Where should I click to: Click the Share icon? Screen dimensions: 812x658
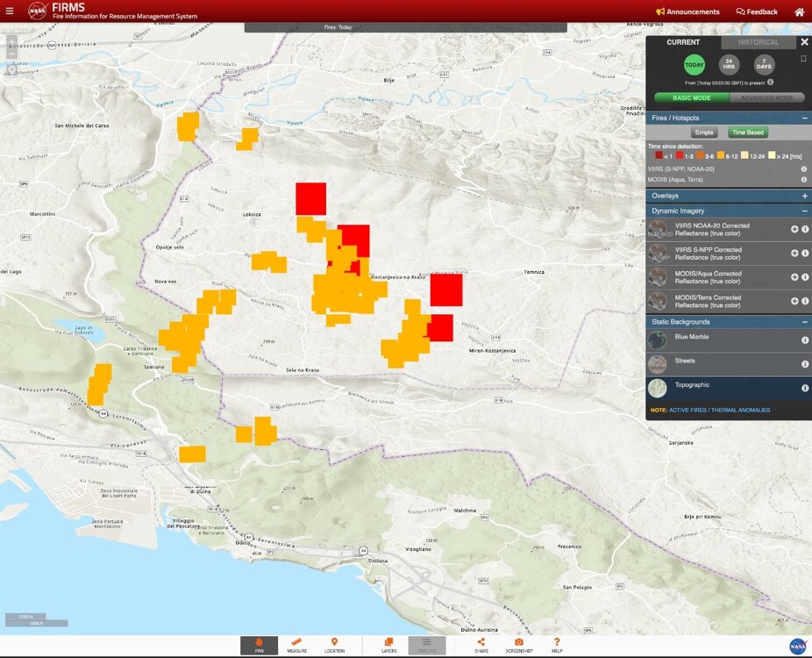pos(481,645)
